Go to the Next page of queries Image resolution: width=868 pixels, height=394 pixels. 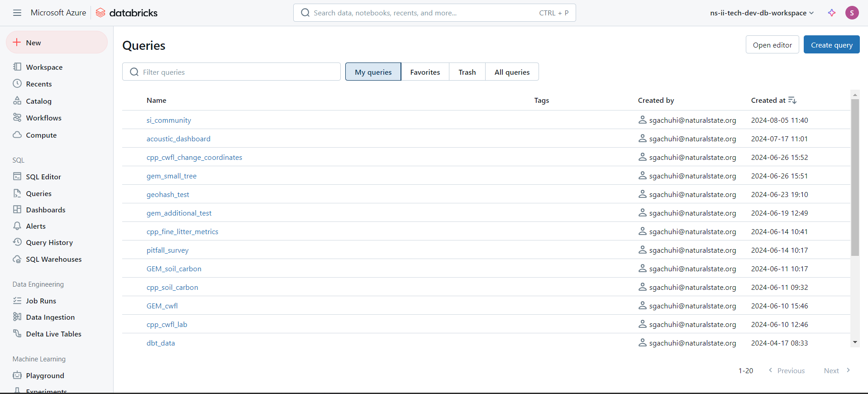tap(837, 370)
